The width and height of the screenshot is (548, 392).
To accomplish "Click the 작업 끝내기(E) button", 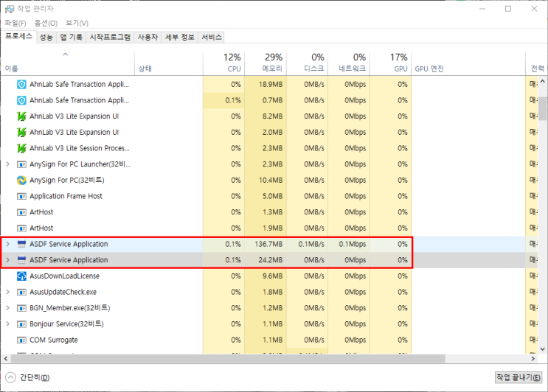I will click(x=518, y=377).
